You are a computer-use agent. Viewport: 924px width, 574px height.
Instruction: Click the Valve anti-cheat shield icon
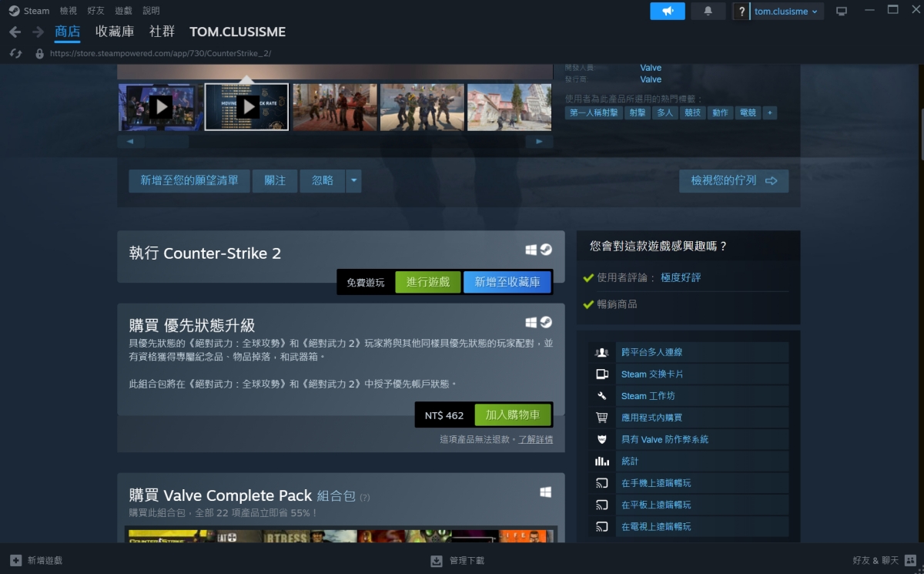pos(602,439)
